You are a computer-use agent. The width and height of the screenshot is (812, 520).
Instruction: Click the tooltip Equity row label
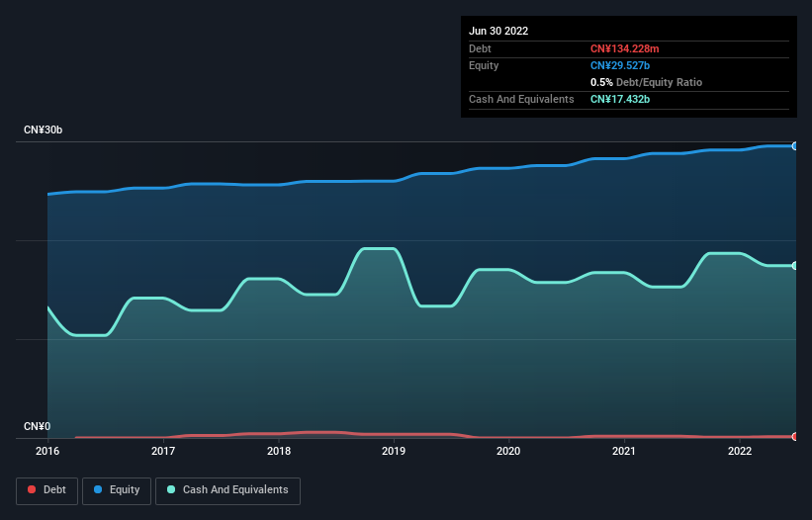tap(484, 65)
